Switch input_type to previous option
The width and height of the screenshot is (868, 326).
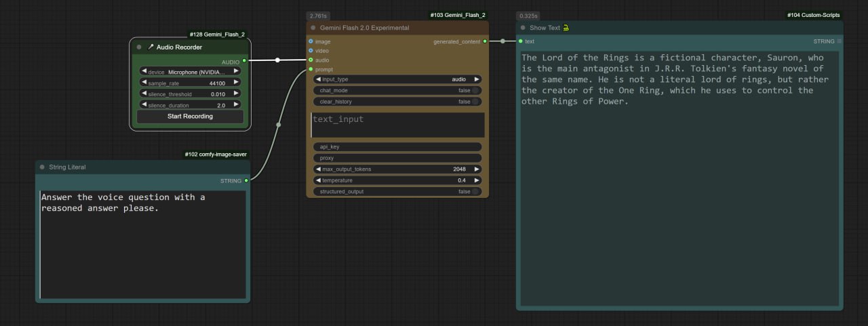click(x=318, y=79)
